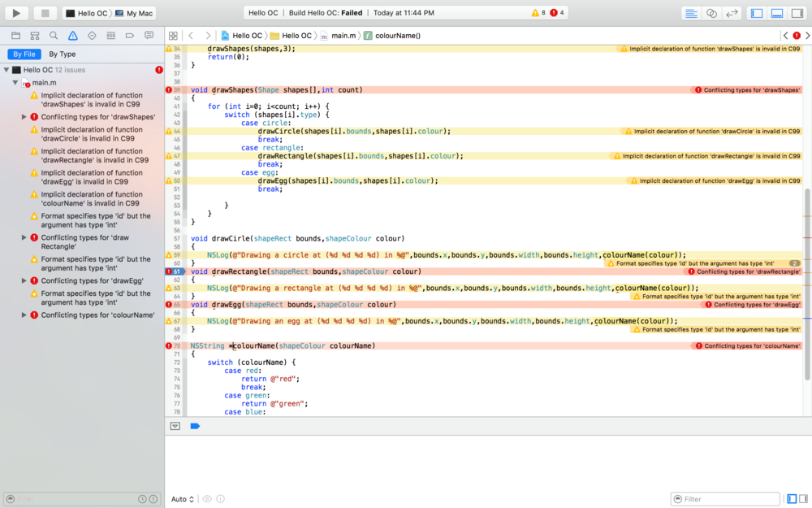Toggle the Navigator panel visibility
Screen dimensions: 812x508
pos(757,13)
